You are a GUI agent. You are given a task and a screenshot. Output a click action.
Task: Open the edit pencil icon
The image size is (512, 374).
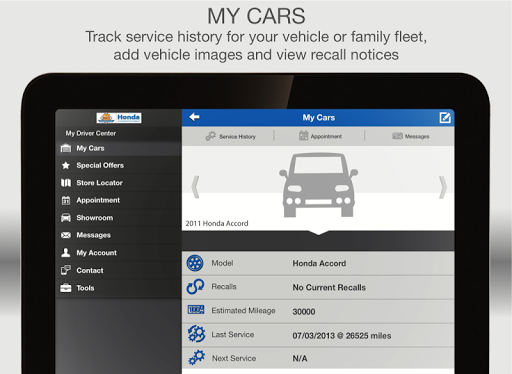[445, 117]
